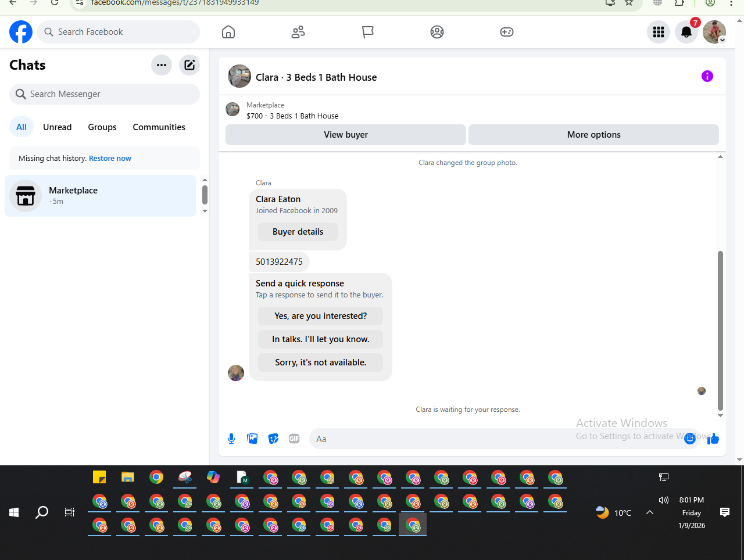
Task: Open the weather 10°C widget
Action: tap(614, 512)
